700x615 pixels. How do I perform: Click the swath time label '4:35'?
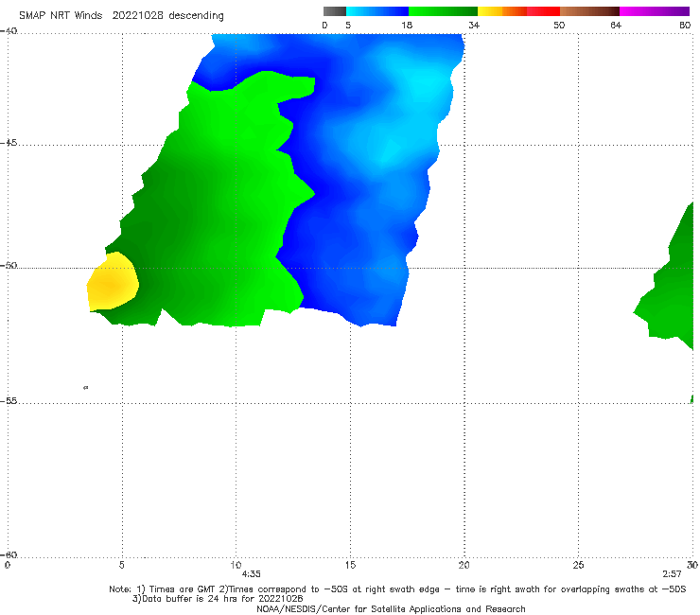[252, 574]
